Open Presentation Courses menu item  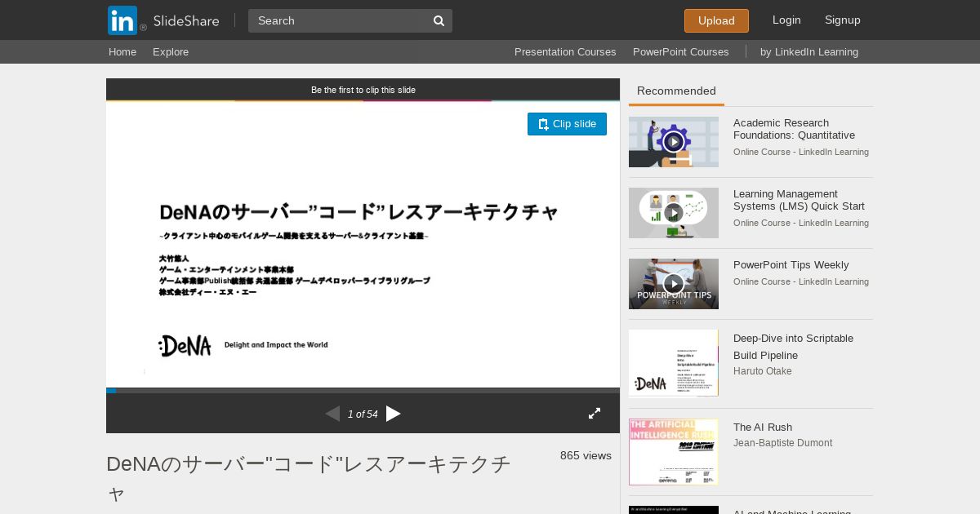565,52
